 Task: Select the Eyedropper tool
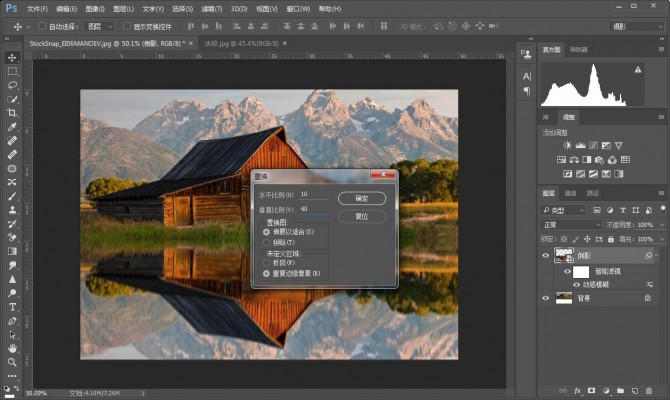[x=12, y=127]
